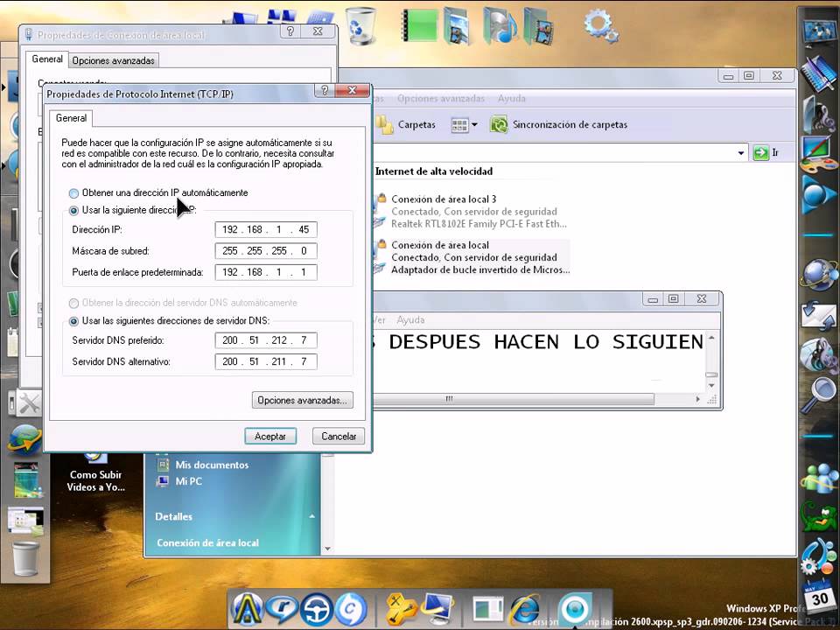
Task: Expand the address bar dropdown arrow
Action: (740, 152)
